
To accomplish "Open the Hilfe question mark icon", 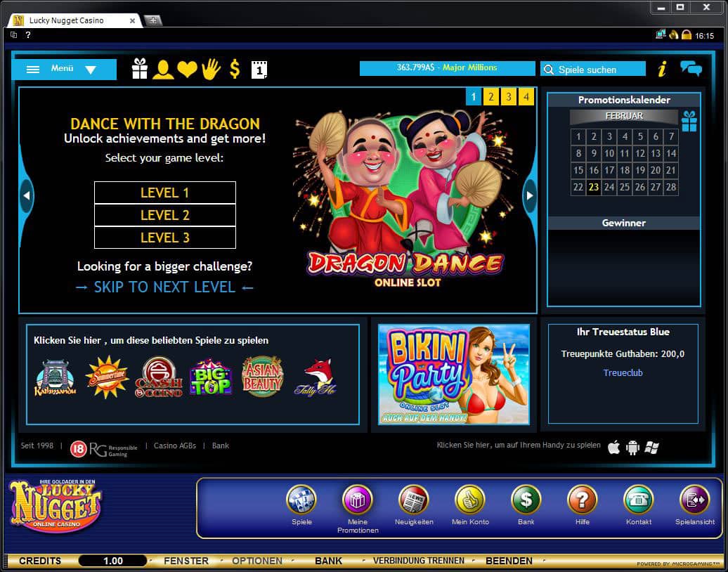I will coord(583,500).
